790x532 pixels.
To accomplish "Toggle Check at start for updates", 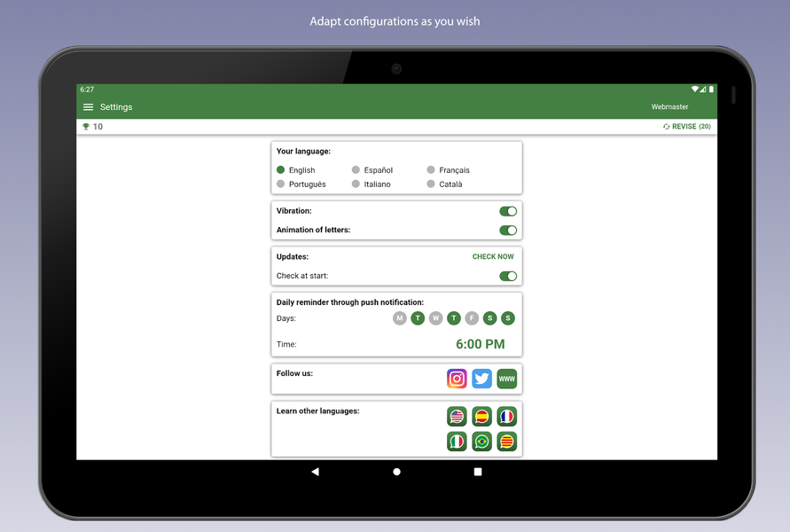I will [508, 276].
